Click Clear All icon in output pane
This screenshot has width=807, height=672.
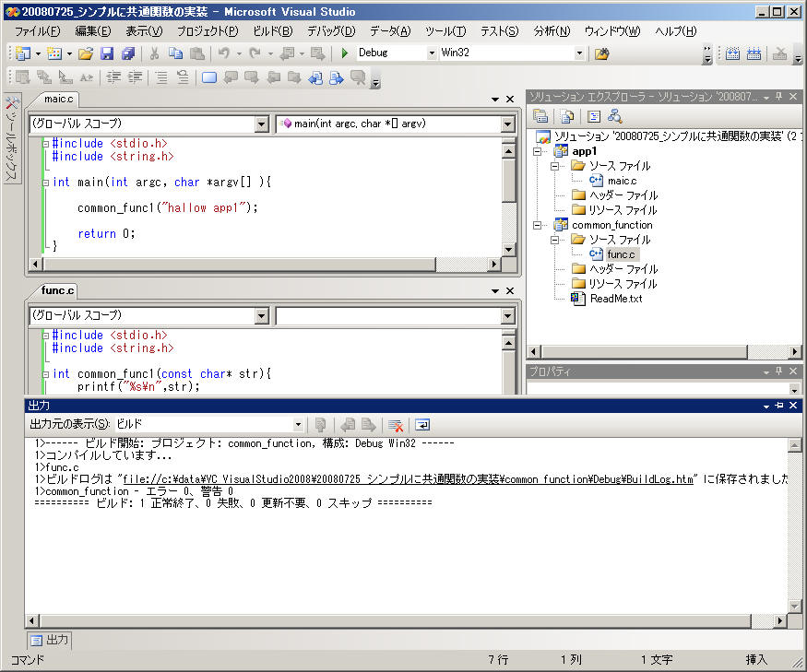click(395, 425)
